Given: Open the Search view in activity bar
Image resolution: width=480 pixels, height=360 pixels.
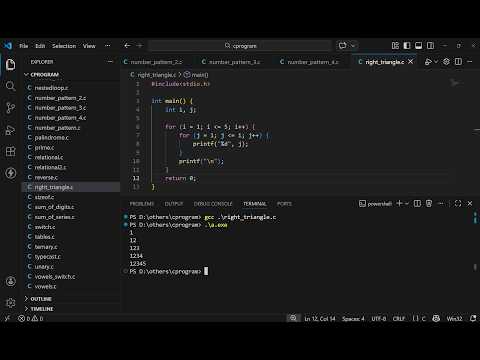Looking at the screenshot, I should tap(10, 86).
